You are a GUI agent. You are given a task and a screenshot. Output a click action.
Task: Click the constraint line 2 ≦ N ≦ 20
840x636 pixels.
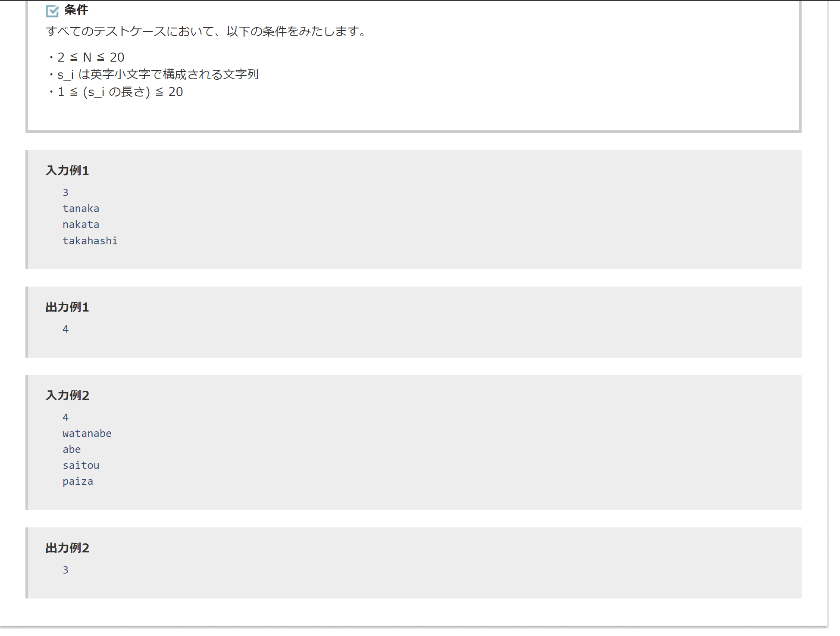click(91, 57)
